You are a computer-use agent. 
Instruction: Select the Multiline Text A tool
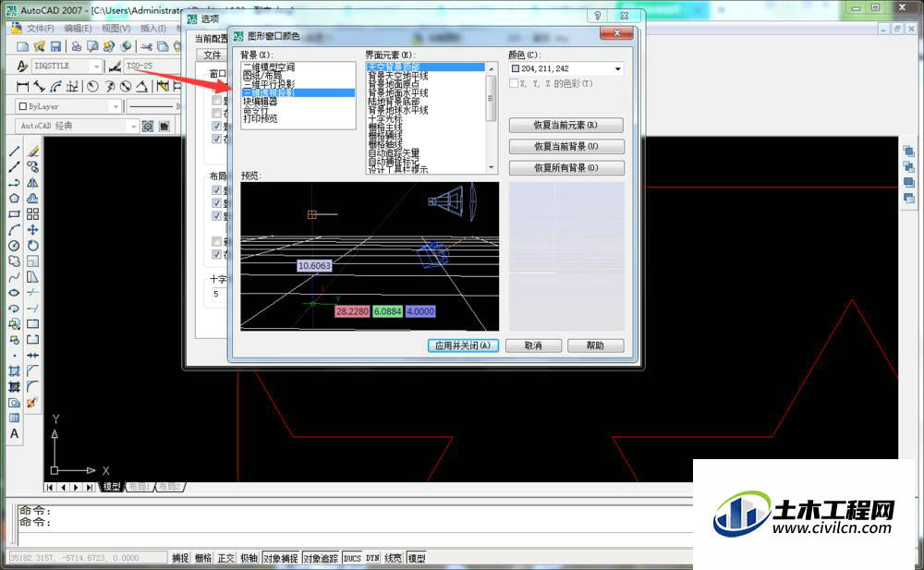(15, 434)
